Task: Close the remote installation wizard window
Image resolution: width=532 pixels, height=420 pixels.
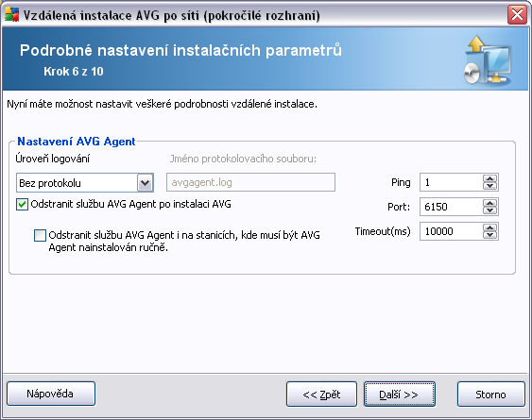Action: [517, 15]
